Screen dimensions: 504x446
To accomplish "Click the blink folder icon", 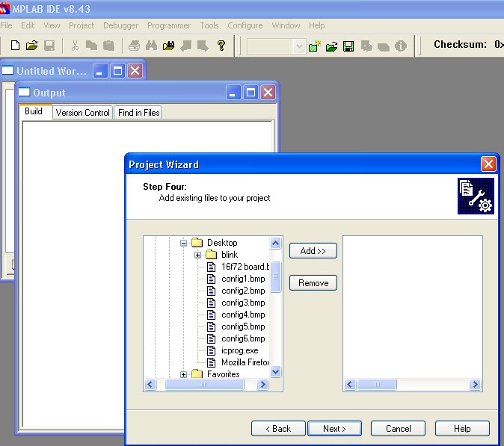I will click(x=211, y=255).
